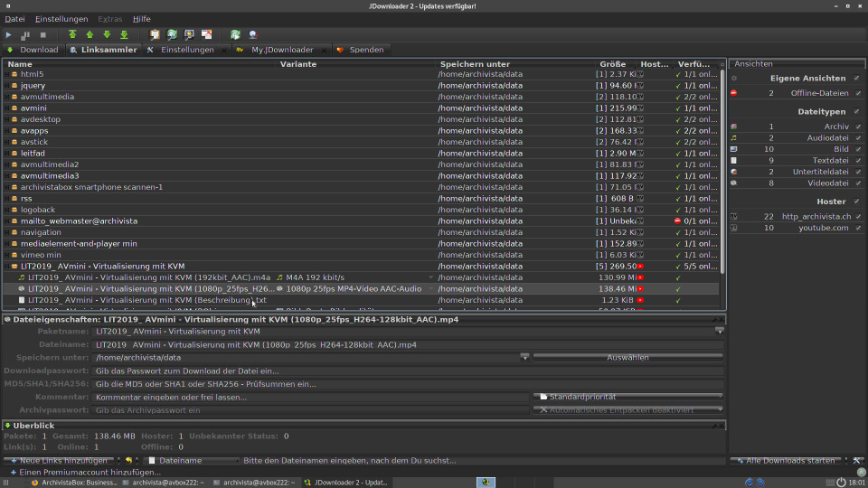Move selection to top with green arrow
The image size is (868, 488).
(72, 35)
